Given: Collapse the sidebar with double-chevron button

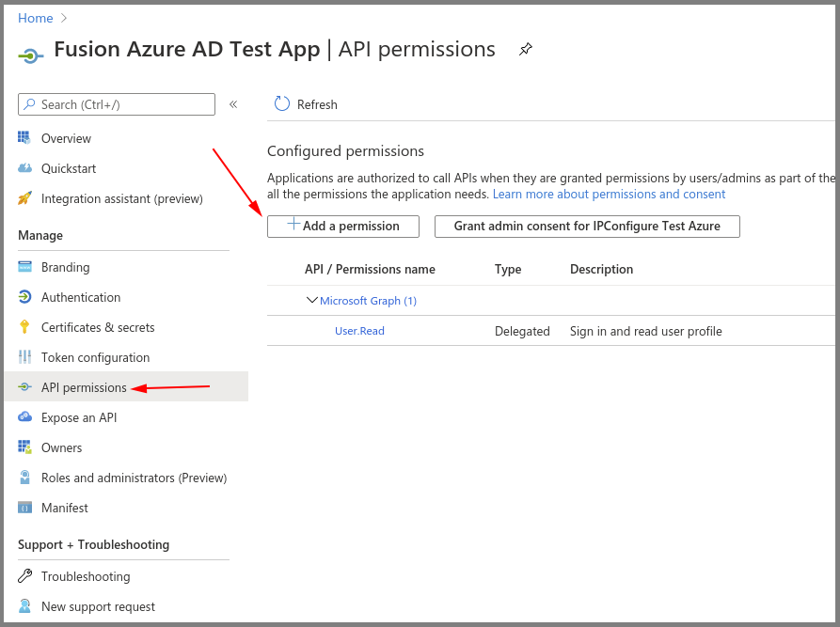Looking at the screenshot, I should (x=233, y=104).
